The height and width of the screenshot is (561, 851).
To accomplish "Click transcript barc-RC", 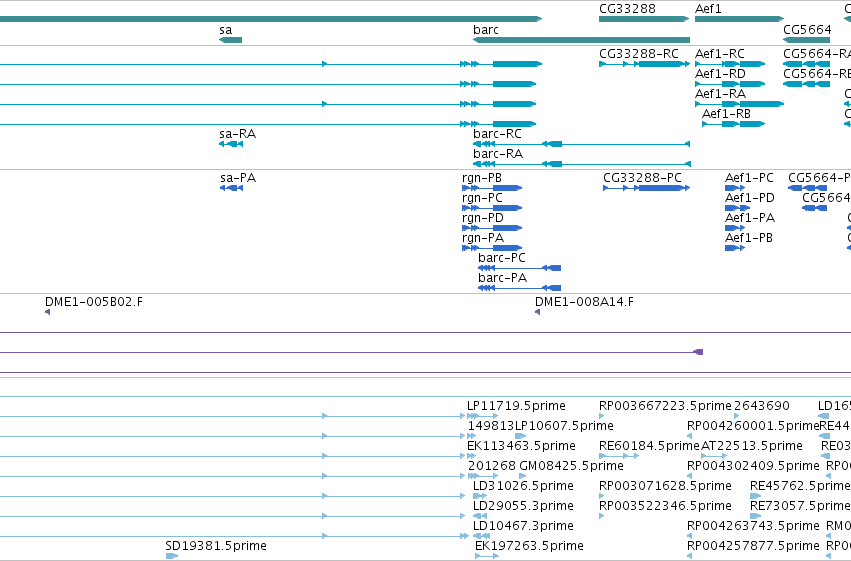I will [581, 144].
